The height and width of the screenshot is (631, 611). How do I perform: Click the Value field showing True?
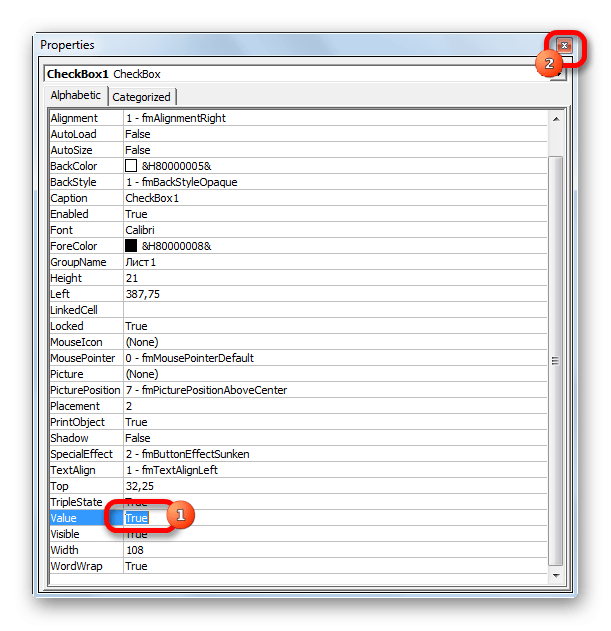click(335, 518)
